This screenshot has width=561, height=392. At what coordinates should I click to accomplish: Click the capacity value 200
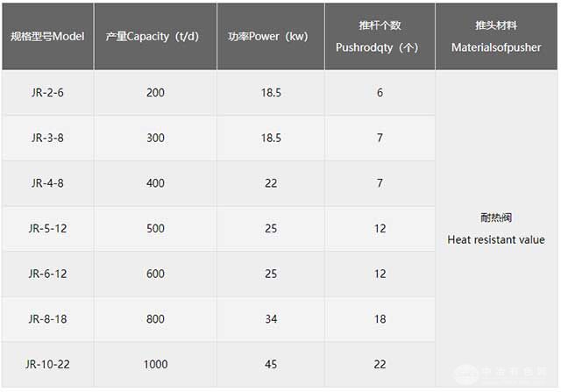click(155, 93)
